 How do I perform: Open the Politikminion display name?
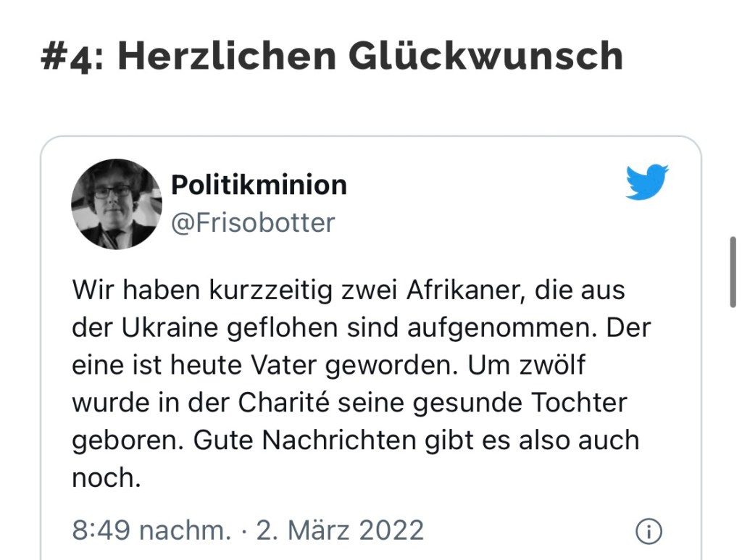click(259, 185)
